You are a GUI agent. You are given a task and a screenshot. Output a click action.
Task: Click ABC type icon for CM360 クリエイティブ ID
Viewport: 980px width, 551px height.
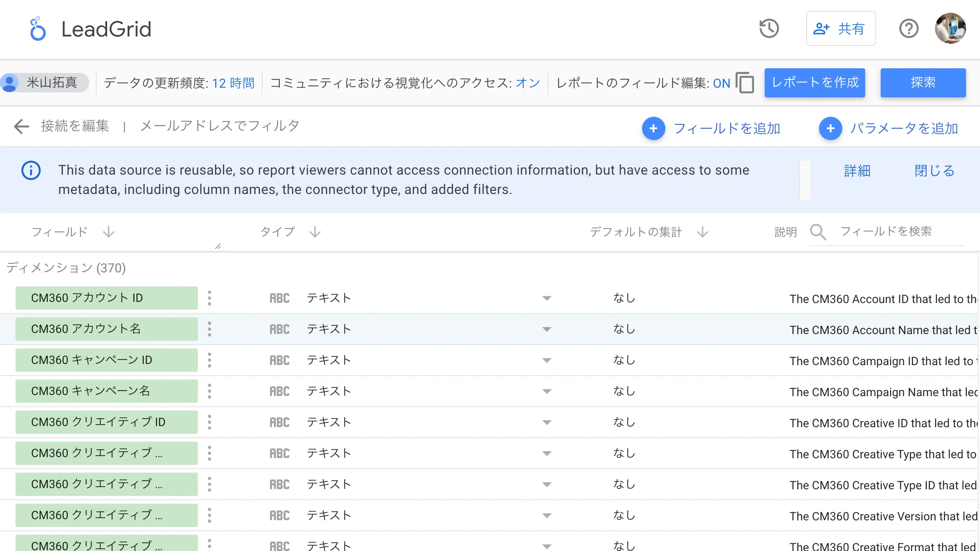pos(280,423)
